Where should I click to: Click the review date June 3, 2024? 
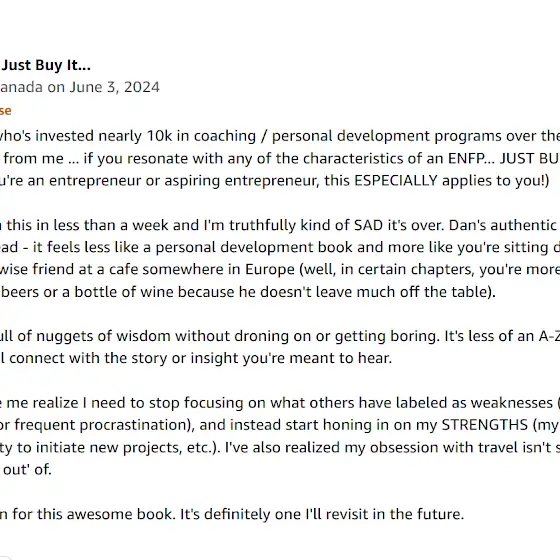click(x=114, y=87)
